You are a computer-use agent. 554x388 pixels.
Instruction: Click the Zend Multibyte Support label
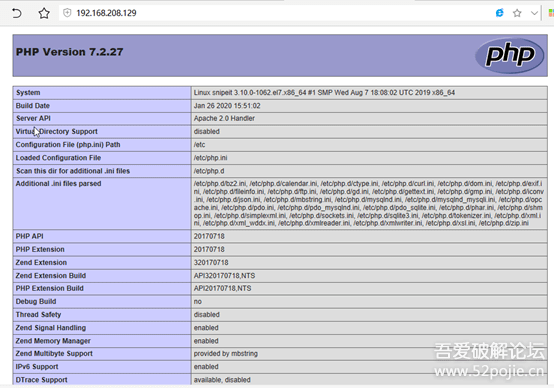54,354
